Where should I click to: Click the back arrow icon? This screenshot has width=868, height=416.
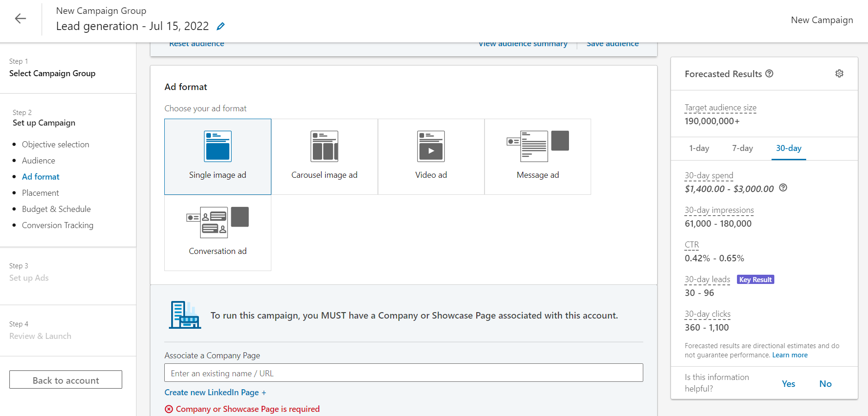point(20,18)
